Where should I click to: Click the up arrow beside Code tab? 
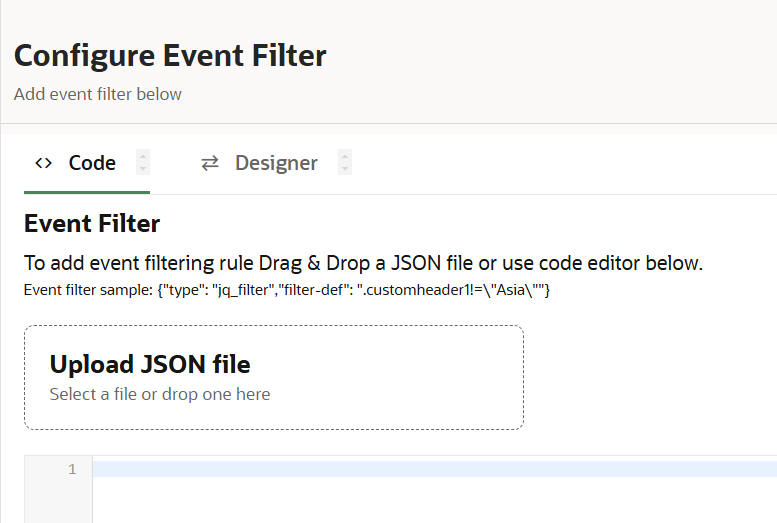(144, 156)
